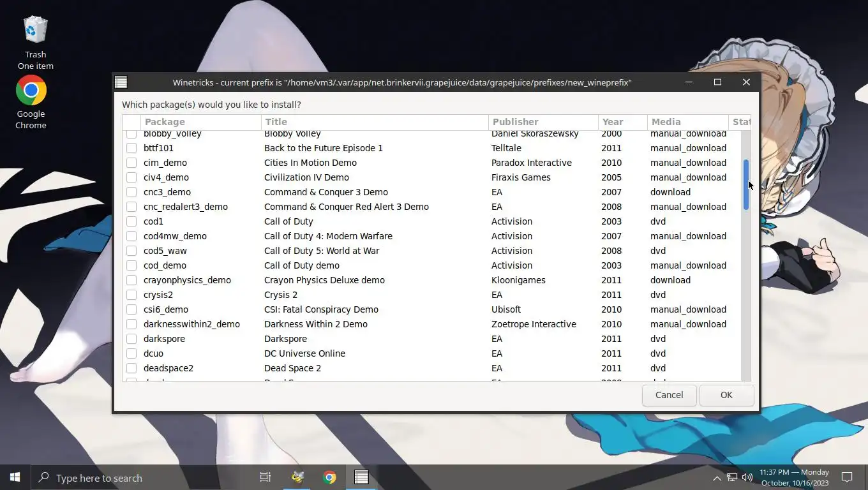Click the Blobby Volley title cell
The image size is (868, 490).
point(292,134)
